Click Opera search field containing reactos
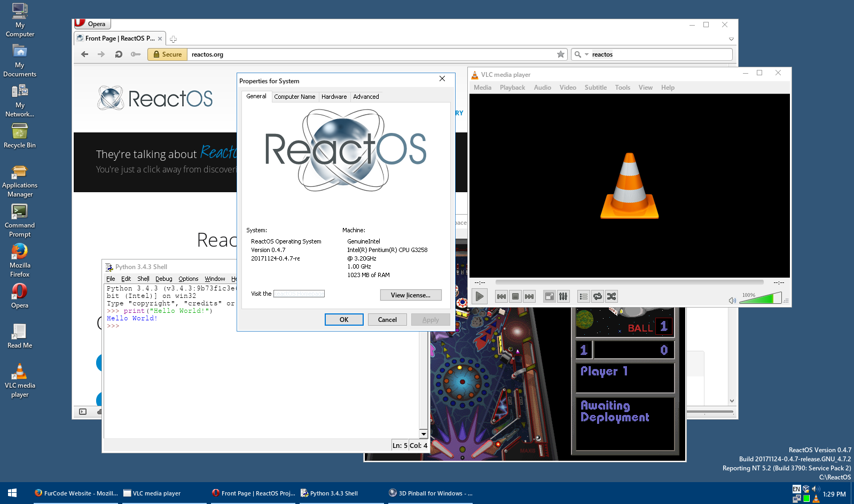 [x=661, y=54]
